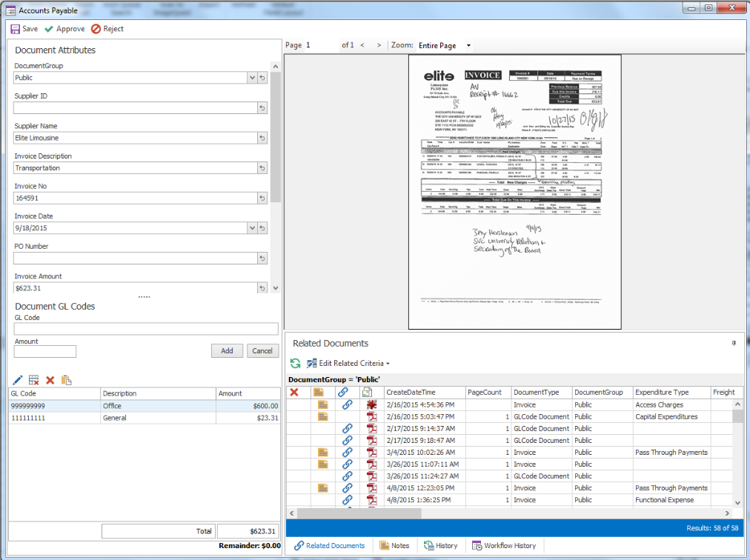Open the Notes tab
This screenshot has width=750, height=560.
[394, 546]
